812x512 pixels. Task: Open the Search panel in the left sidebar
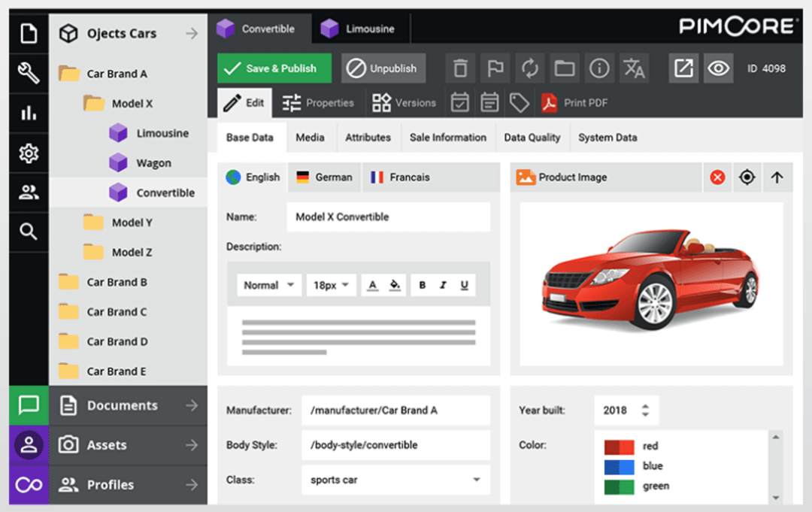click(28, 232)
